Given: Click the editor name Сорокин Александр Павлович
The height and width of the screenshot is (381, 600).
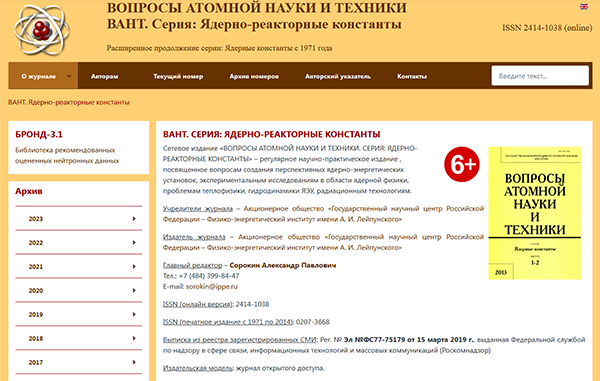Looking at the screenshot, I should [x=283, y=265].
